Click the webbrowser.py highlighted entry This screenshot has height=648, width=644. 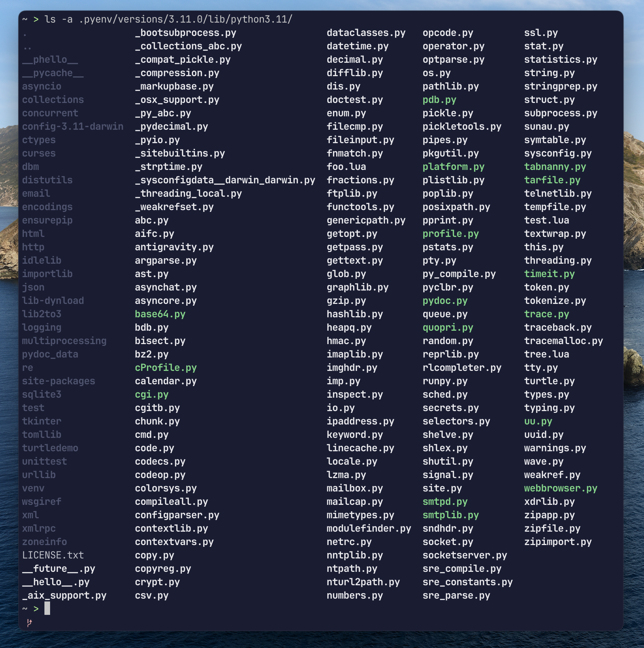(560, 488)
